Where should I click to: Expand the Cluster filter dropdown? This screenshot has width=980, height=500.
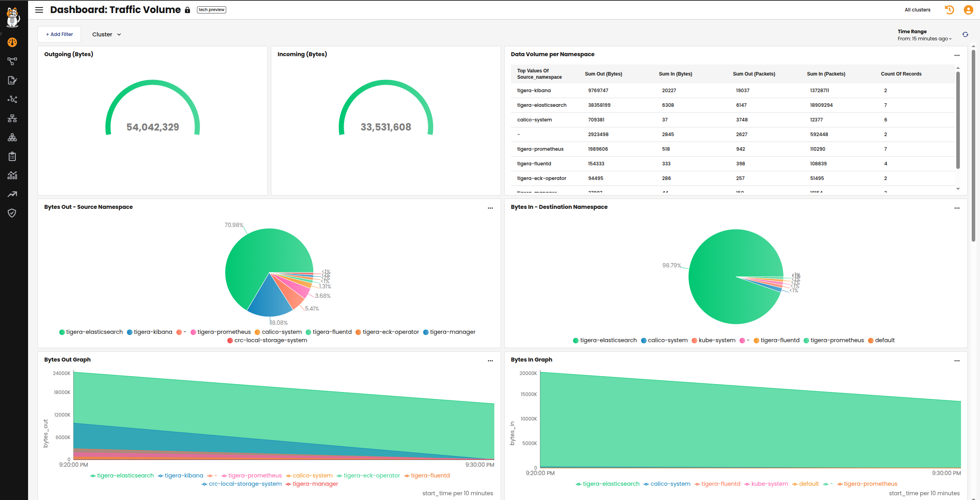pyautogui.click(x=106, y=34)
